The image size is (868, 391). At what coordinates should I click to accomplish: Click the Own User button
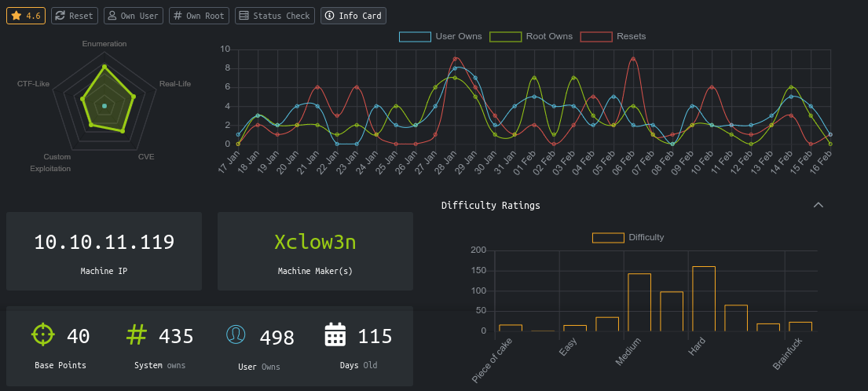(132, 16)
